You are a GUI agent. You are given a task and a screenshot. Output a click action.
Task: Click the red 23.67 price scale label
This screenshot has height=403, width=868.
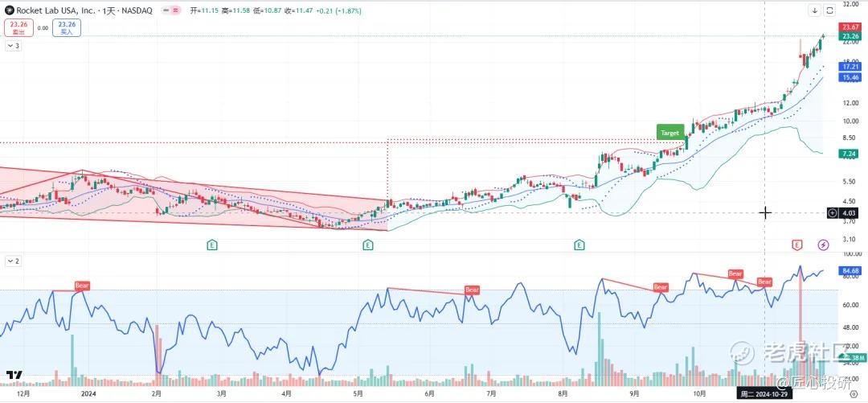(850, 27)
